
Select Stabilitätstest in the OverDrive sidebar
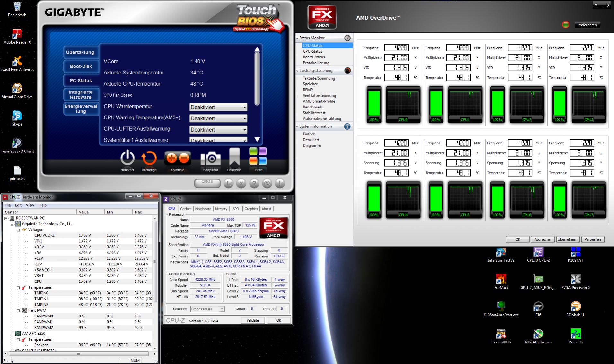coord(314,113)
